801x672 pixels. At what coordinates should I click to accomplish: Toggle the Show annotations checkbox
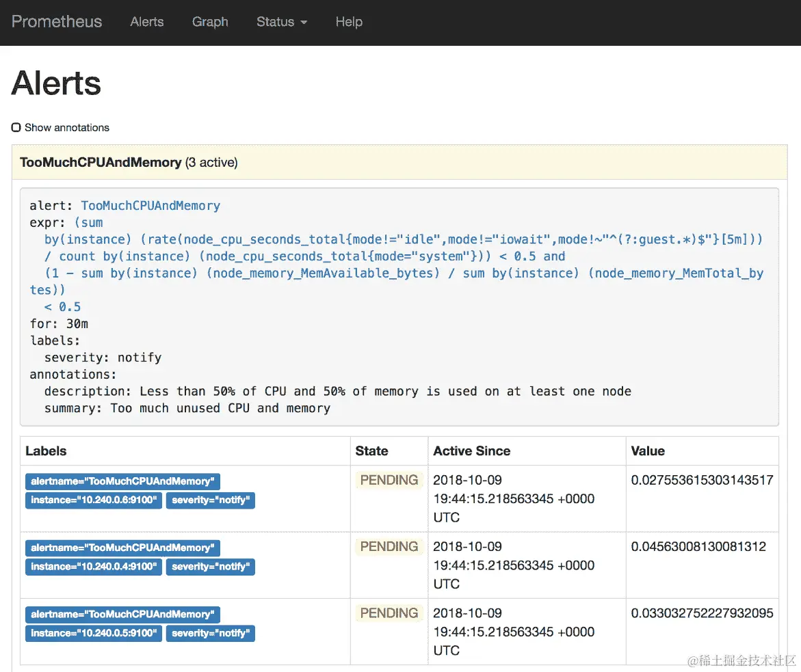click(16, 128)
